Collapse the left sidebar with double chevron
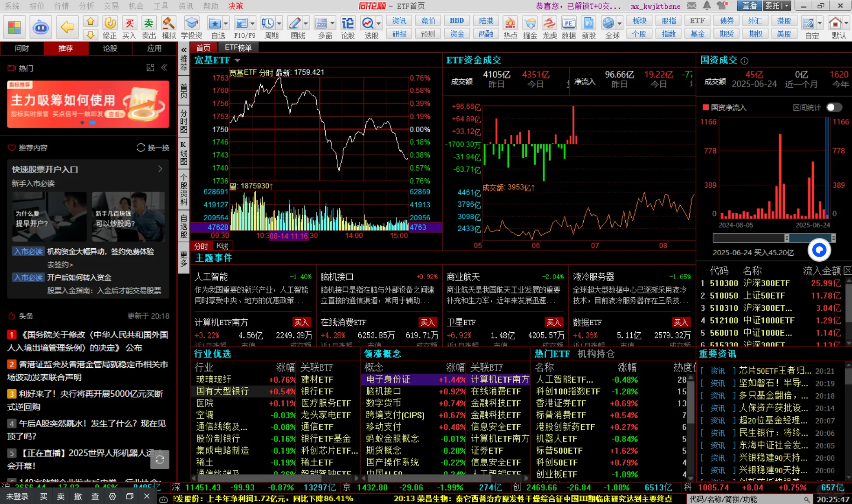This screenshot has width=852, height=504. coord(164,68)
